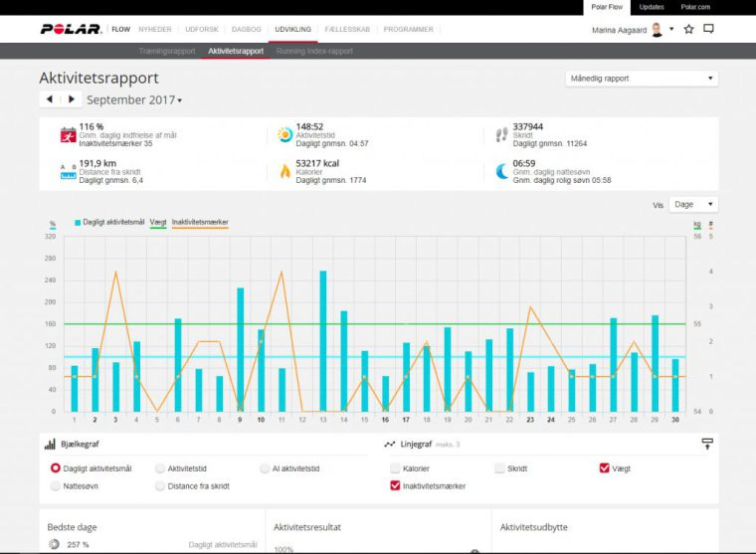Click the Aktivitetsresultat heading
The height and width of the screenshot is (554, 756).
point(307,527)
